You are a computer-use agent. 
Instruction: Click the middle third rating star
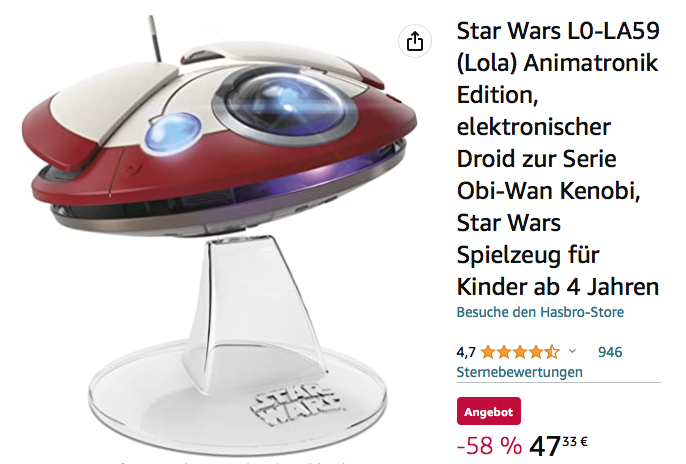[520, 352]
